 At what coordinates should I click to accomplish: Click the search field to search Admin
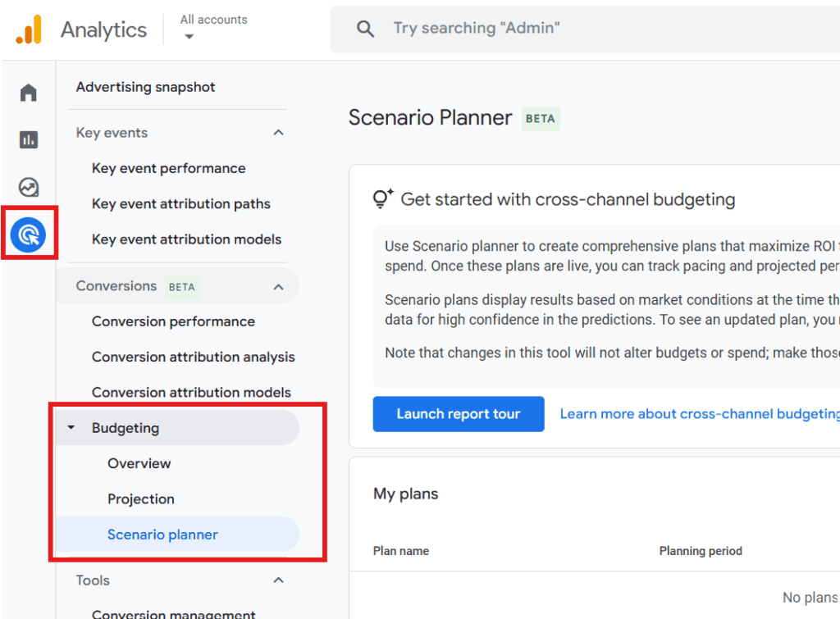point(574,29)
